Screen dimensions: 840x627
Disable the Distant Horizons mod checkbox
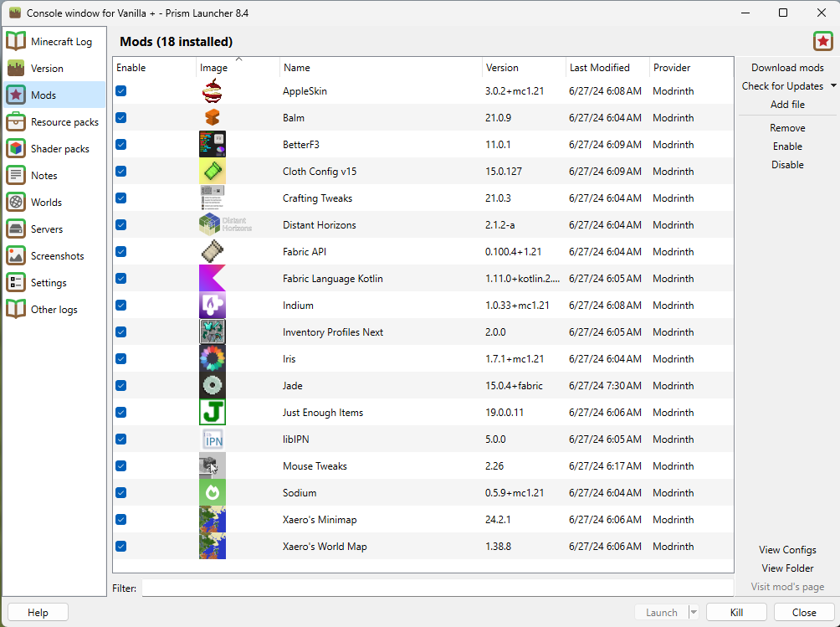(120, 224)
